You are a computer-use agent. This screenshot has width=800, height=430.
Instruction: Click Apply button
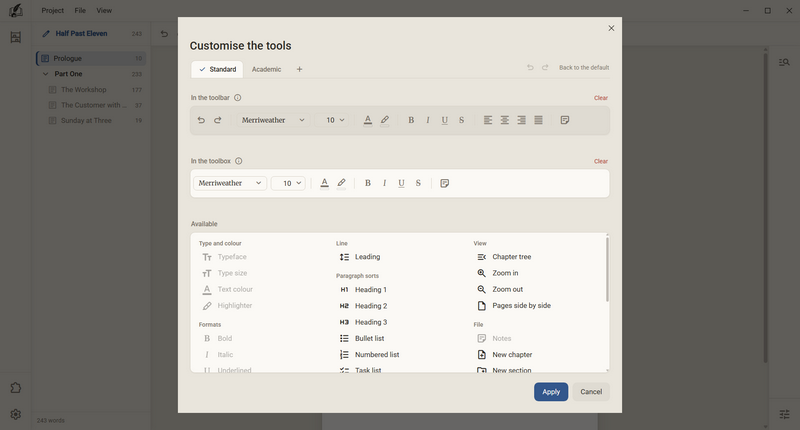tap(551, 392)
